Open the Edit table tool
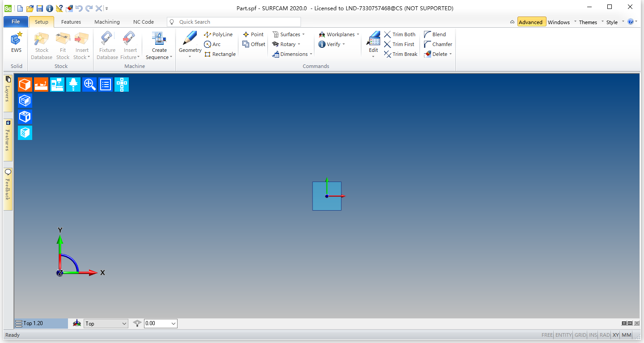Viewport: 644px width, 343px height. (373, 45)
